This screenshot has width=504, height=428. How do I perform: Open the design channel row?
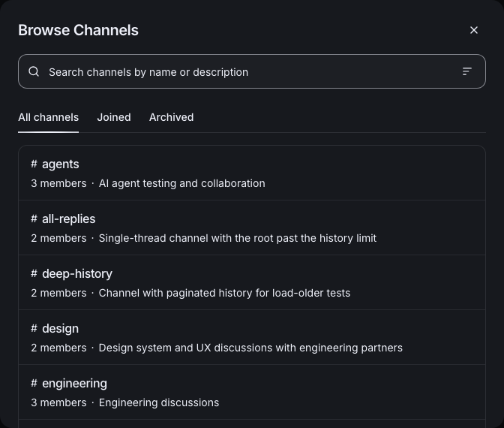[252, 337]
